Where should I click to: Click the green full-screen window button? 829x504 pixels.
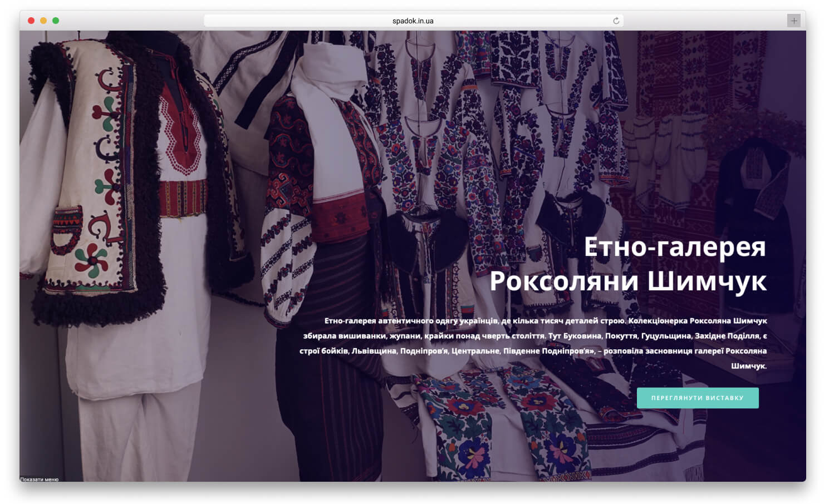[56, 21]
